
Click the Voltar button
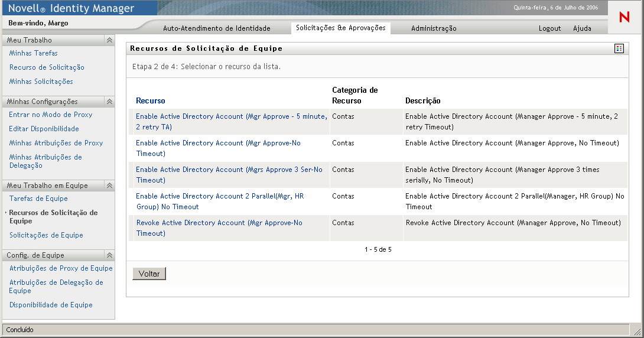click(149, 274)
